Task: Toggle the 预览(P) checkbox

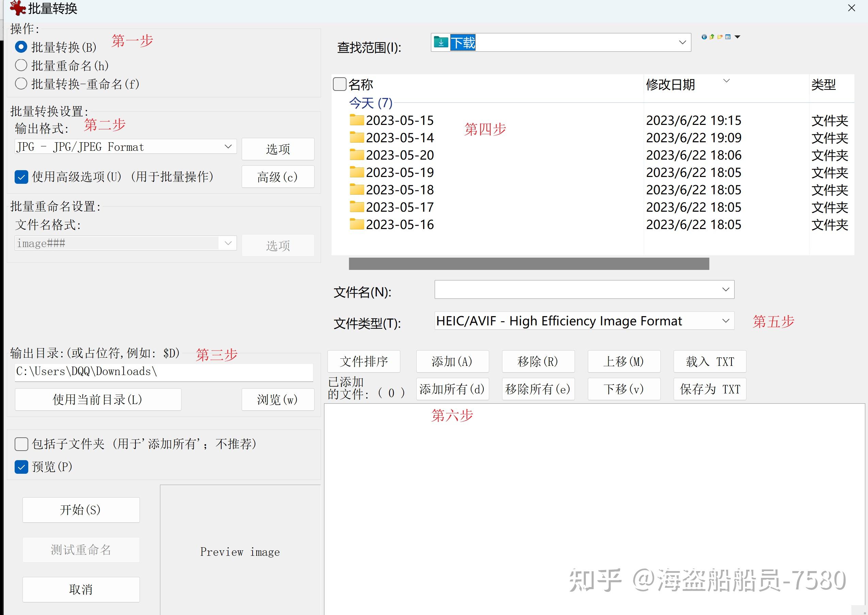Action: coord(21,467)
